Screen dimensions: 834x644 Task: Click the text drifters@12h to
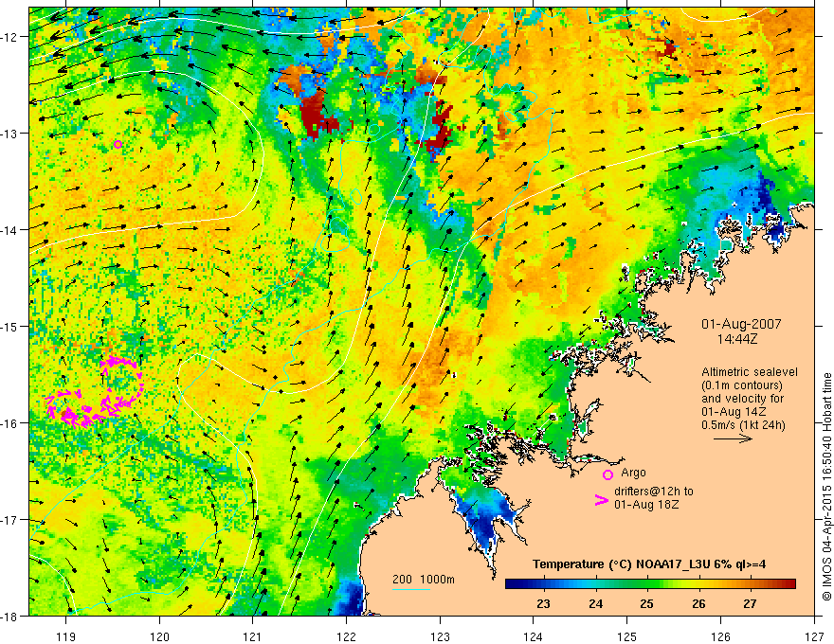(654, 492)
